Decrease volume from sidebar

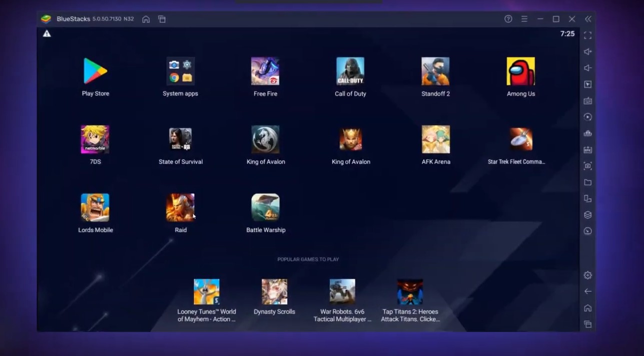click(588, 68)
